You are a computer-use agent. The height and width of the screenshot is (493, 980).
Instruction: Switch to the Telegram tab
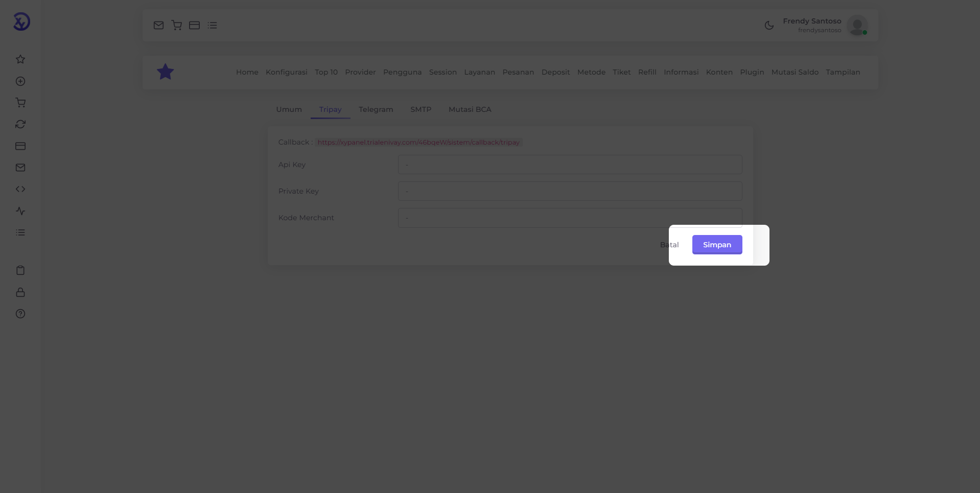pyautogui.click(x=376, y=109)
